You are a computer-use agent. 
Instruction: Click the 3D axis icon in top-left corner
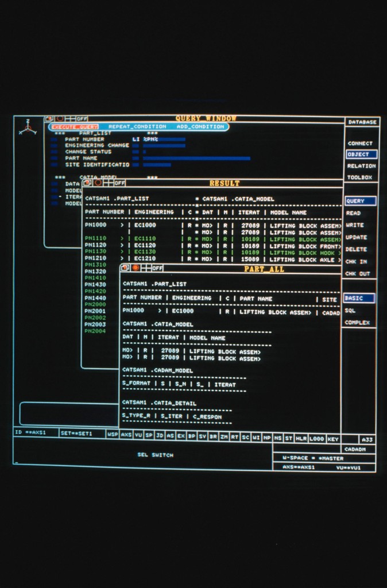pyautogui.click(x=27, y=127)
